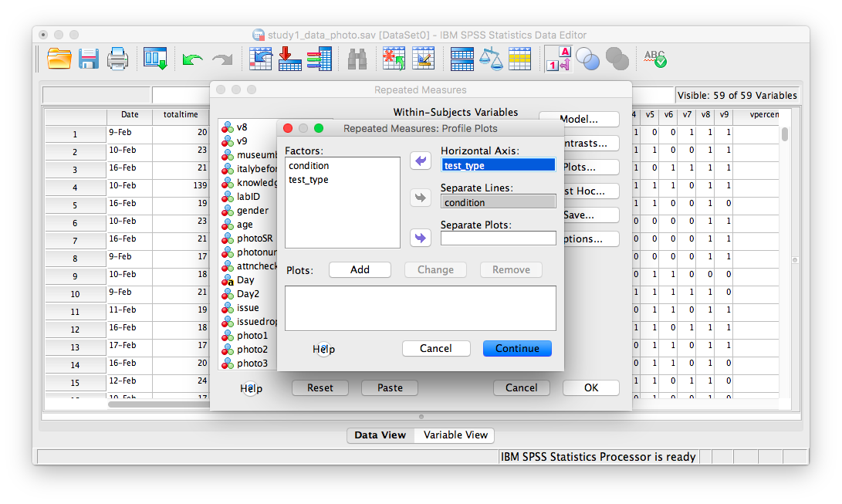Split file toolbar icon
The image size is (842, 504).
462,59
